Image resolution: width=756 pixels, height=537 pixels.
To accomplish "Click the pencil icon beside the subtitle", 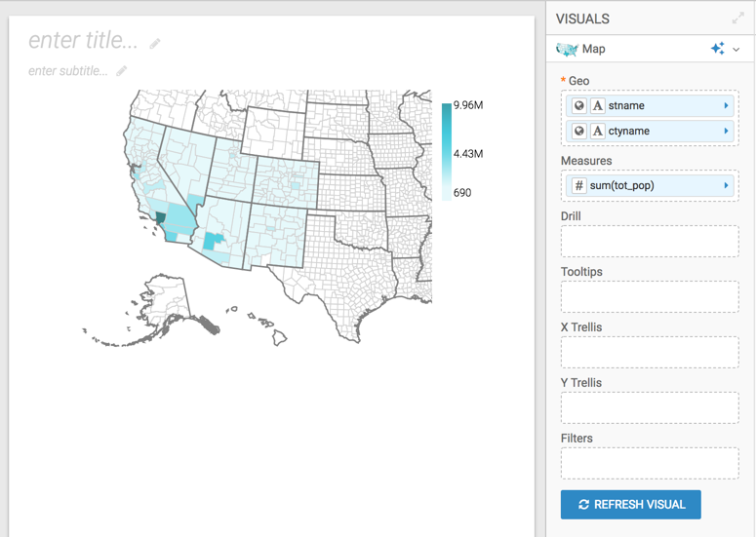I will point(122,71).
